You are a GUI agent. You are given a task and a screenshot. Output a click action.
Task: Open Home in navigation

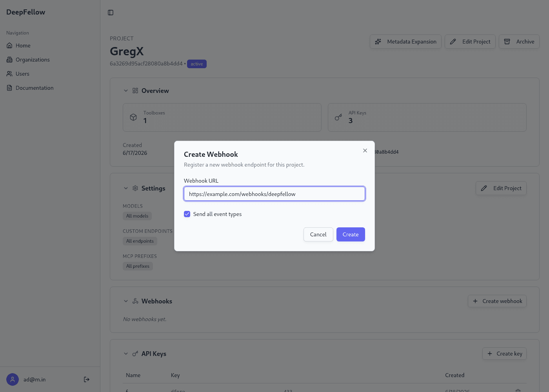pyautogui.click(x=50, y=45)
